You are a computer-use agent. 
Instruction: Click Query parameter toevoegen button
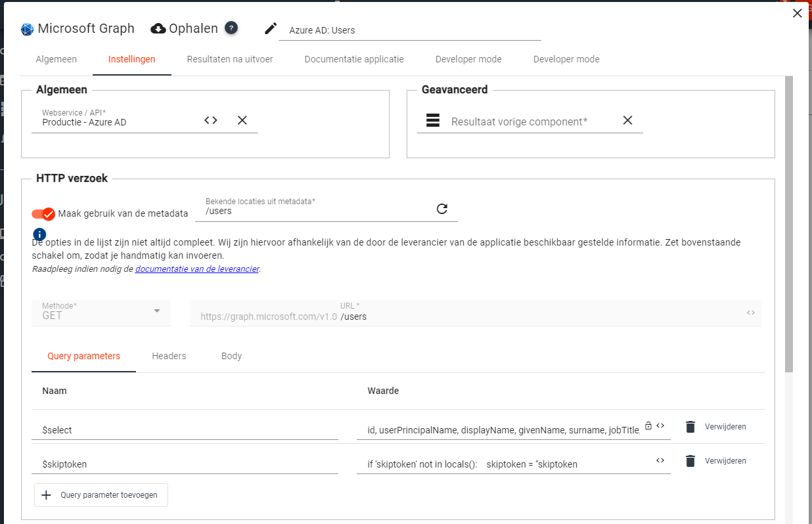click(x=101, y=495)
